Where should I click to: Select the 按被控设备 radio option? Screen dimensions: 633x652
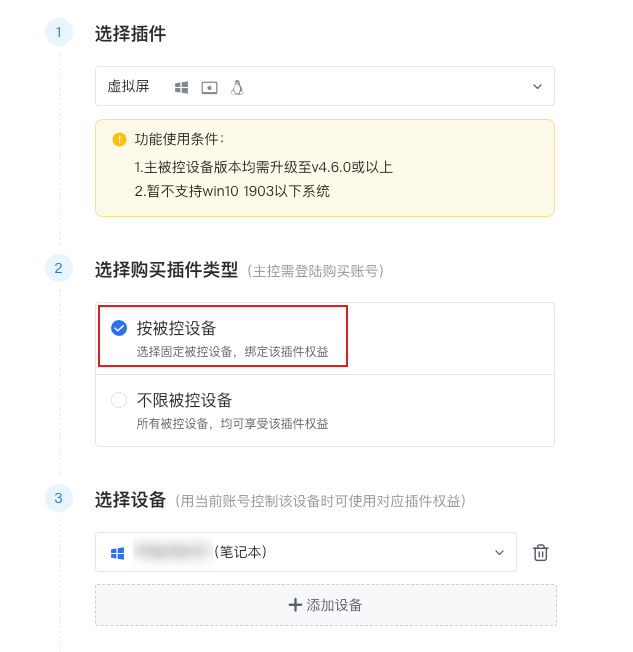(119, 328)
